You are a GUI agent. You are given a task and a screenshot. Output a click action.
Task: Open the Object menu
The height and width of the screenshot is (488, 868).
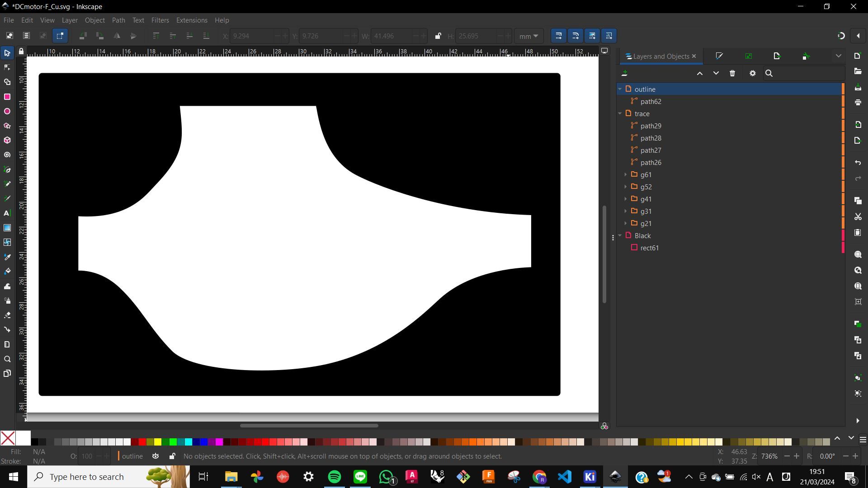(x=95, y=20)
